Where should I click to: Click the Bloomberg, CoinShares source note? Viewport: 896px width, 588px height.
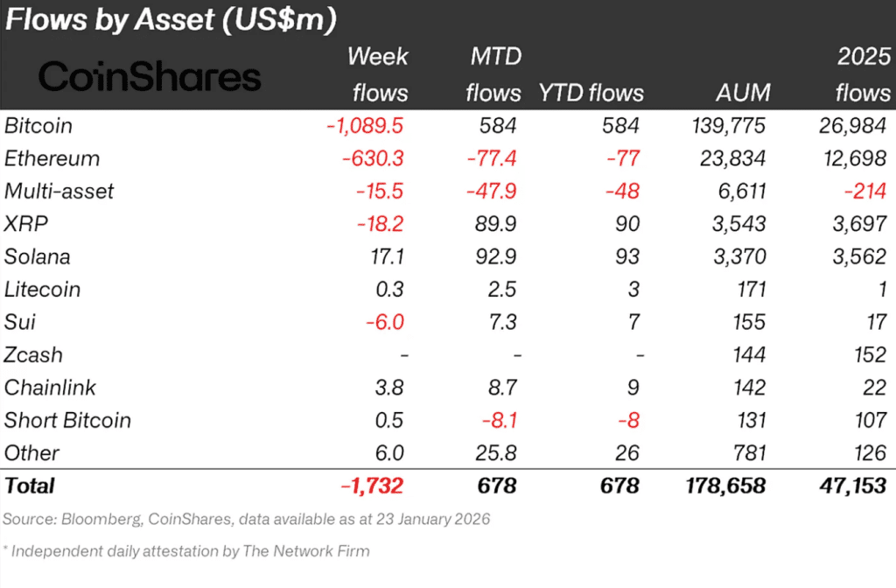click(x=246, y=519)
